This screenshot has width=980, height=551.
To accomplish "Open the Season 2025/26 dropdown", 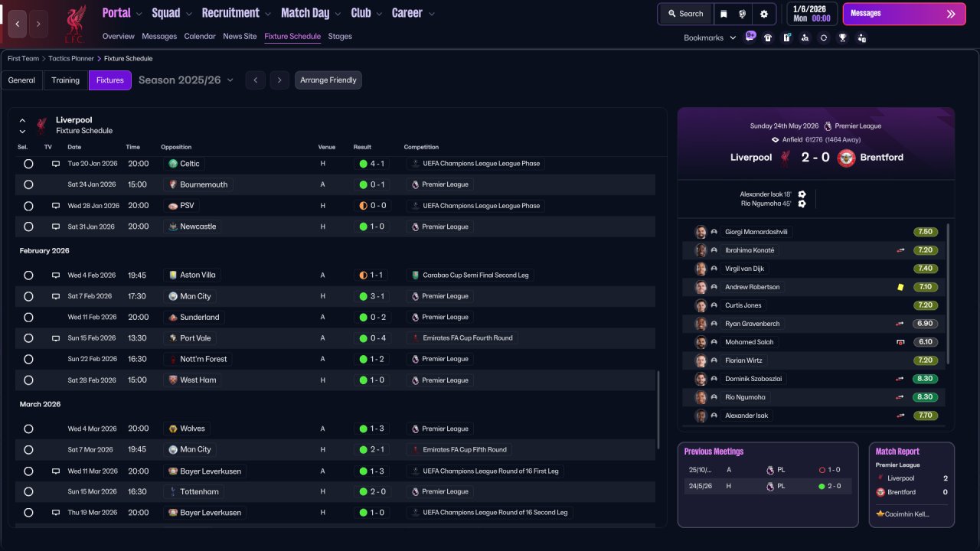I will (186, 80).
